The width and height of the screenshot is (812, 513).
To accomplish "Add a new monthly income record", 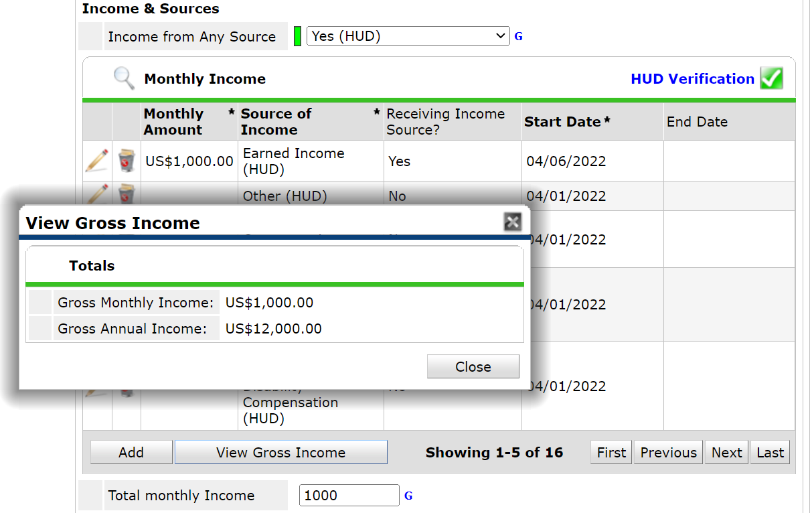I will click(x=131, y=453).
